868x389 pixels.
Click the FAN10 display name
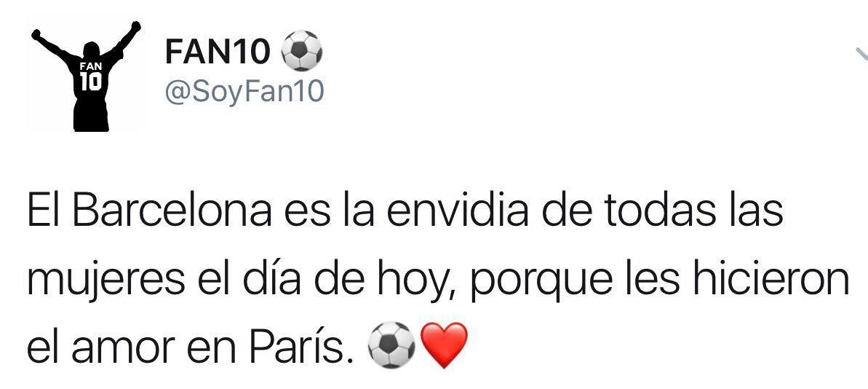218,52
